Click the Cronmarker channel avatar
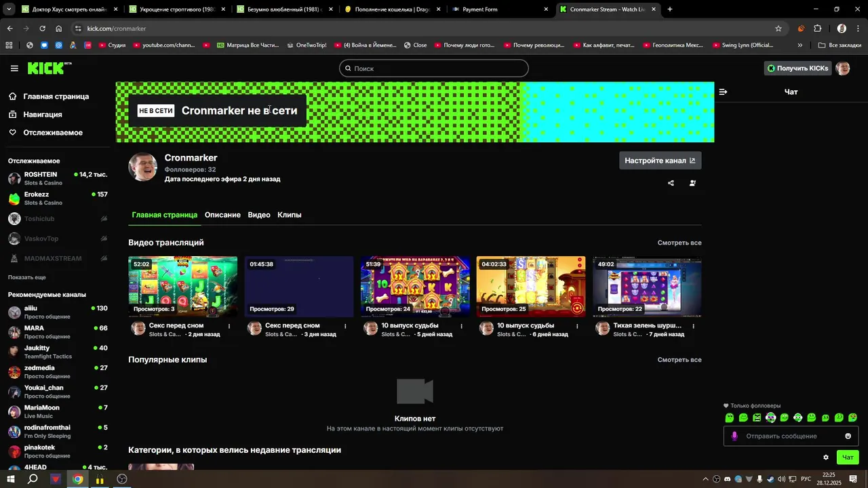This screenshot has height=488, width=868. pos(142,167)
